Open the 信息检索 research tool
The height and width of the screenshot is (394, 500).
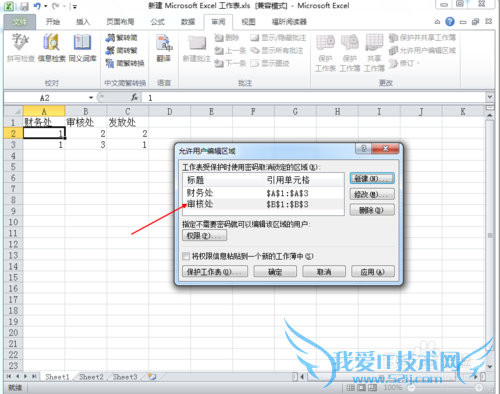click(51, 48)
